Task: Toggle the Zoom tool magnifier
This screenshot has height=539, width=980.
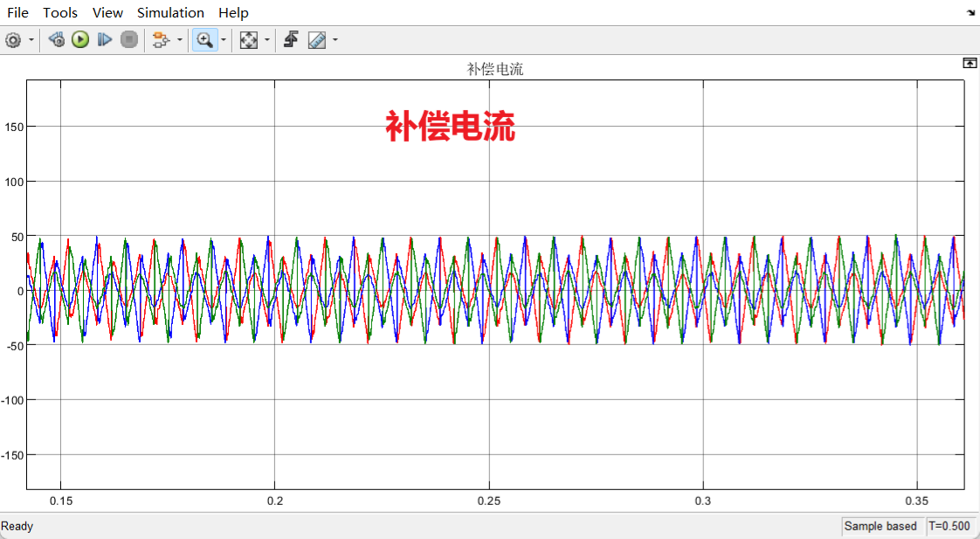Action: click(204, 39)
